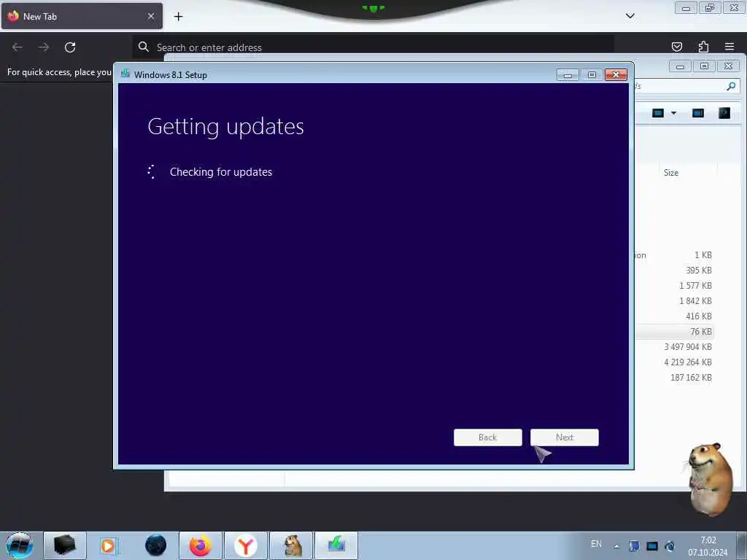Image resolution: width=747 pixels, height=560 pixels.
Task: Close the Windows 8.1 Setup window
Action: coord(616,75)
